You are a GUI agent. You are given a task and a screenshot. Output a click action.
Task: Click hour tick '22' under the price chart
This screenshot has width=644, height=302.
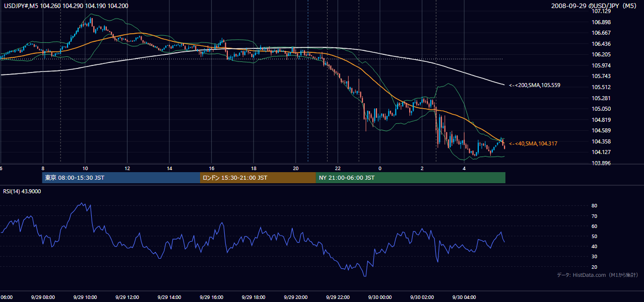point(338,168)
